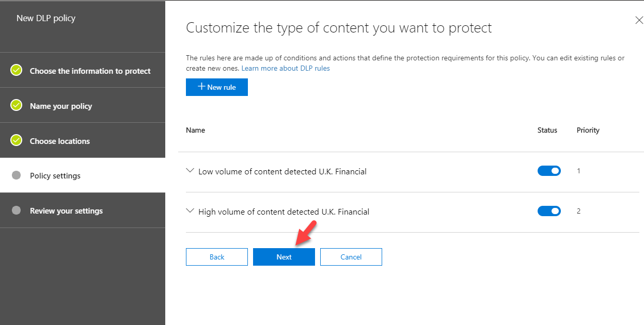The height and width of the screenshot is (325, 644).
Task: Click the Next button
Action: 284,257
